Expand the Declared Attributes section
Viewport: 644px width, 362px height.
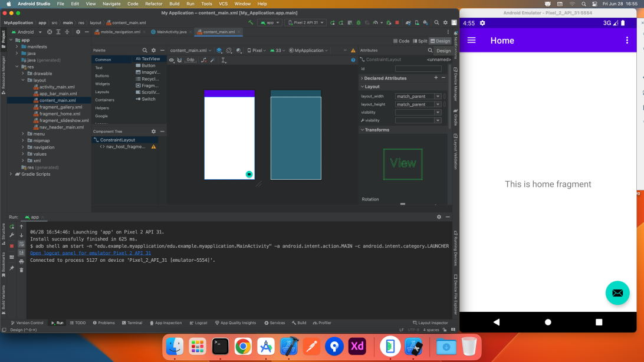pyautogui.click(x=362, y=78)
